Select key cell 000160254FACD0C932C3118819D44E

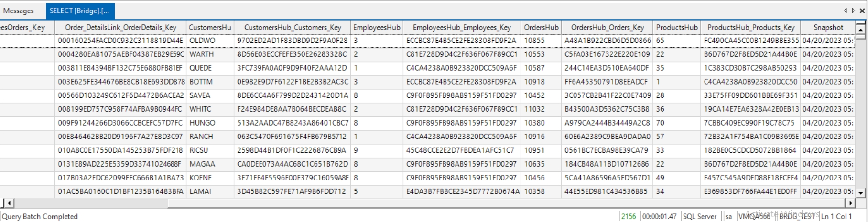coord(121,41)
